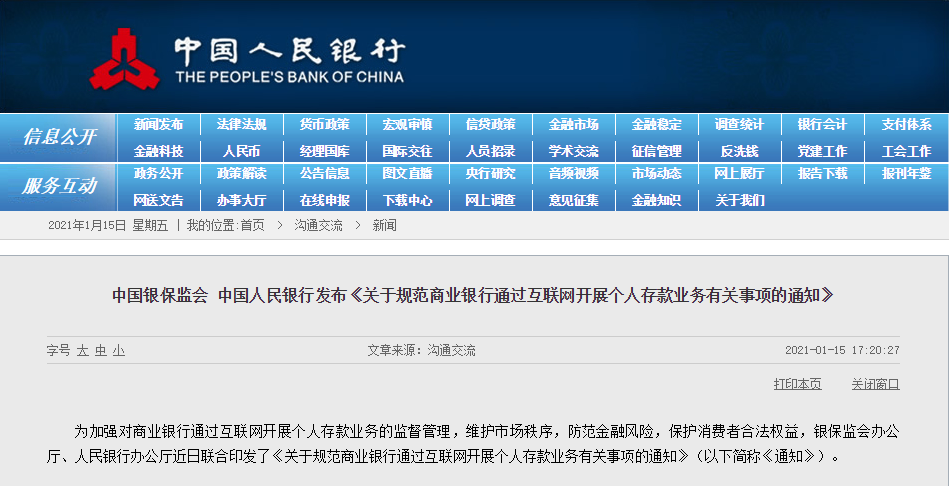Click the 文章来源：沟通交流 text
The image size is (950, 486).
[421, 350]
